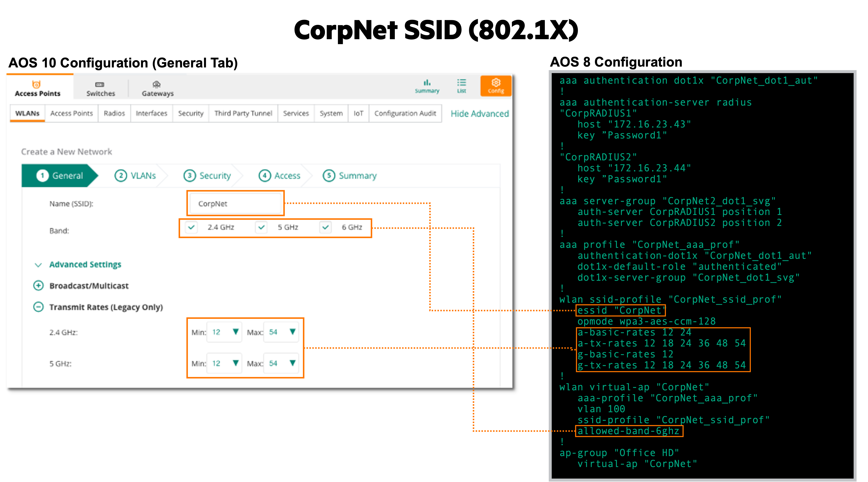Click the 'opmode wpa3-aes-ccm-128' line
The width and height of the screenshot is (868, 482).
(646, 321)
